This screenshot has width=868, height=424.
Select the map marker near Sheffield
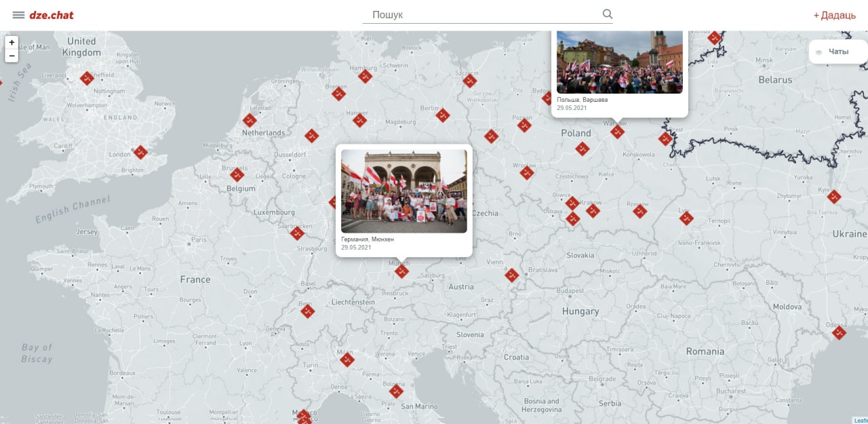coord(87,78)
